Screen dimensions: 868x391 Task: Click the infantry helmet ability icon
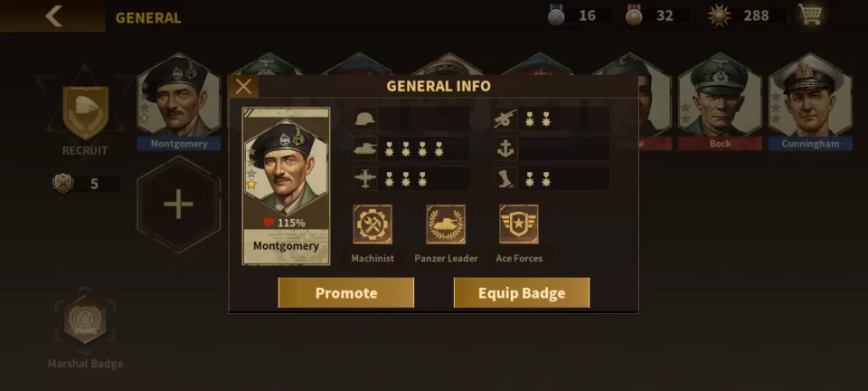[365, 119]
